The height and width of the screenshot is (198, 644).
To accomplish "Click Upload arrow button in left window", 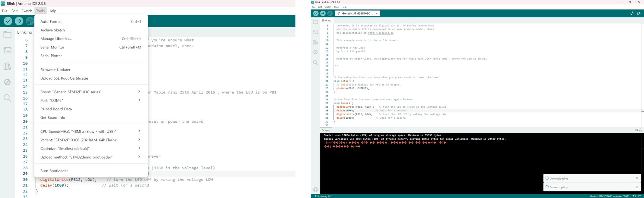I will coord(19,21).
